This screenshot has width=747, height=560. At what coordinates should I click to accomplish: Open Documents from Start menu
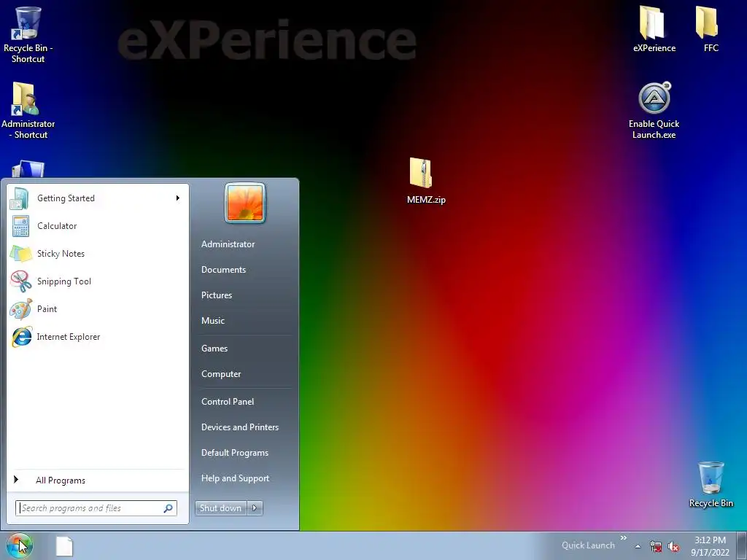(223, 270)
